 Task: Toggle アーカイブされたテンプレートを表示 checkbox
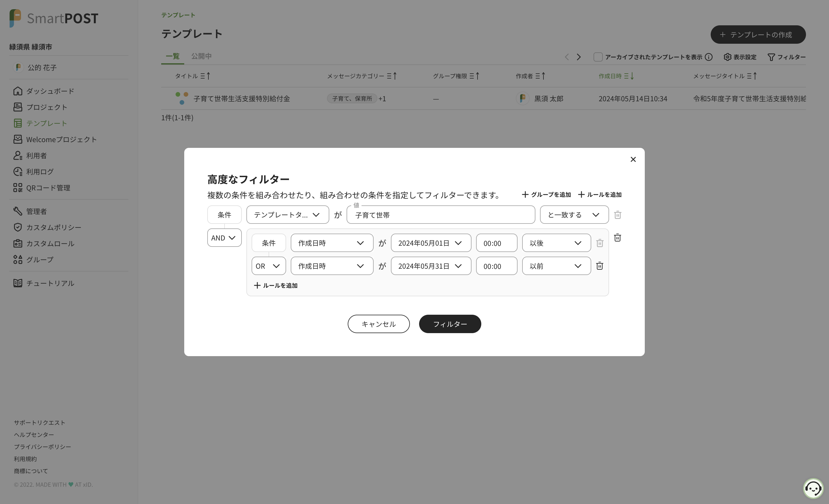pyautogui.click(x=598, y=57)
